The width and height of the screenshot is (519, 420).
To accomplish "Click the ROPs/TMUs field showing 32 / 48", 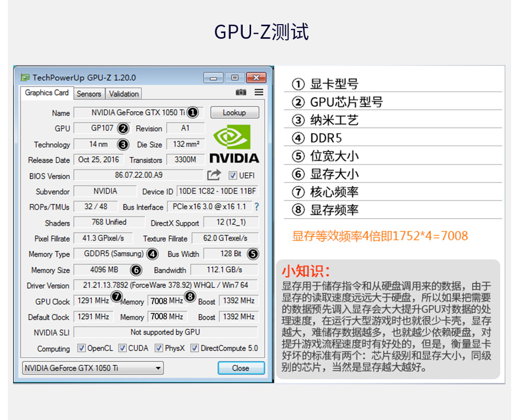I will (x=95, y=207).
